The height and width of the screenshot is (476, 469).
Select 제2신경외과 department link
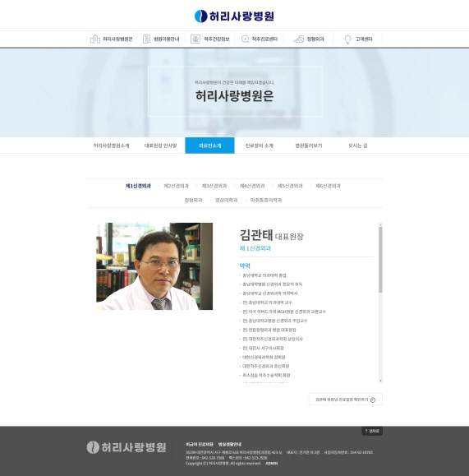[177, 186]
